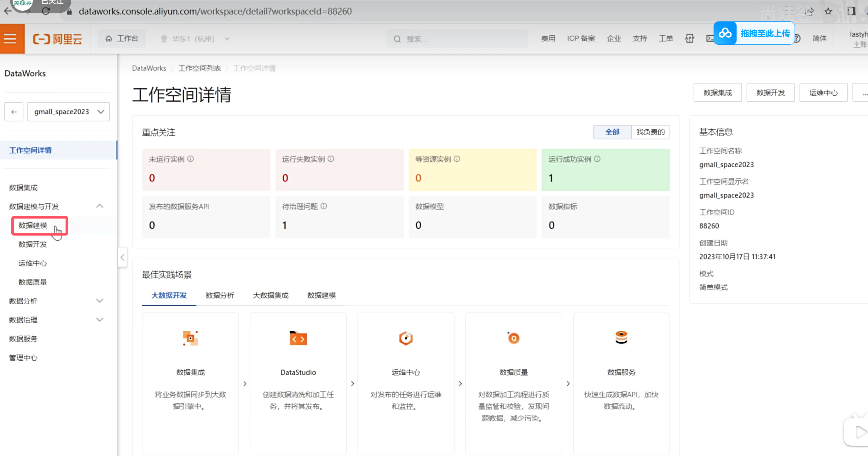Viewport: 868px width, 456px height.
Task: Click the info icon beside 运行失败实例
Action: (331, 159)
